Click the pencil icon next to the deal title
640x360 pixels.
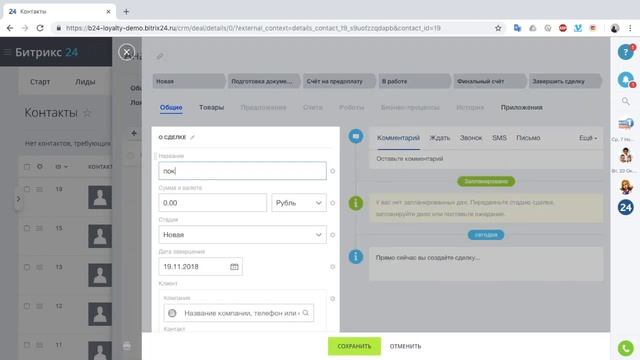click(160, 56)
